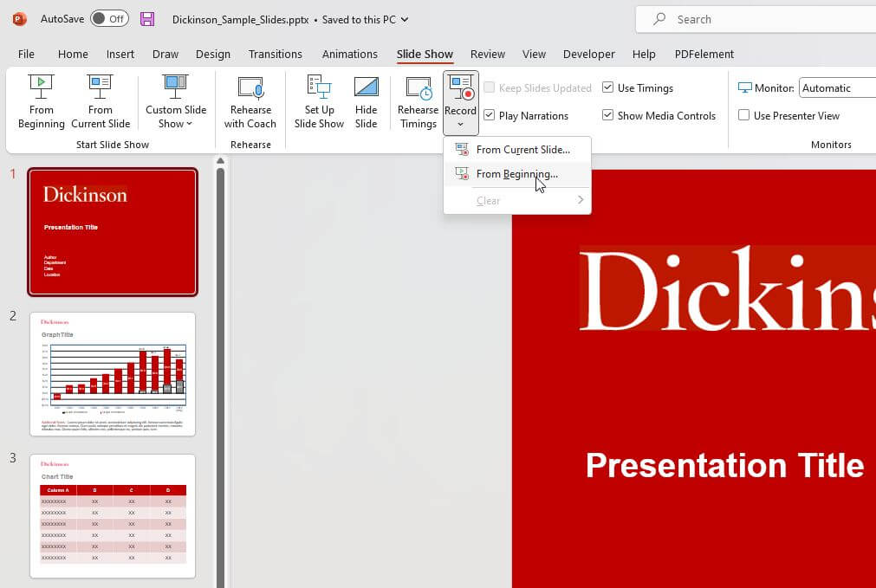This screenshot has width=876, height=588.
Task: Enable Use Presenter View checkbox
Action: (743, 115)
